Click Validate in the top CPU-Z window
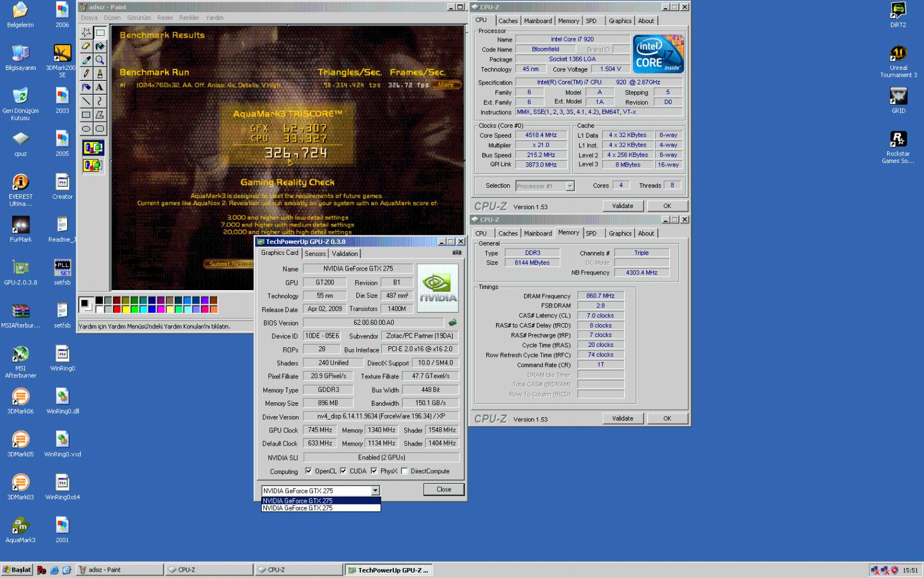924x578 pixels. (x=623, y=206)
